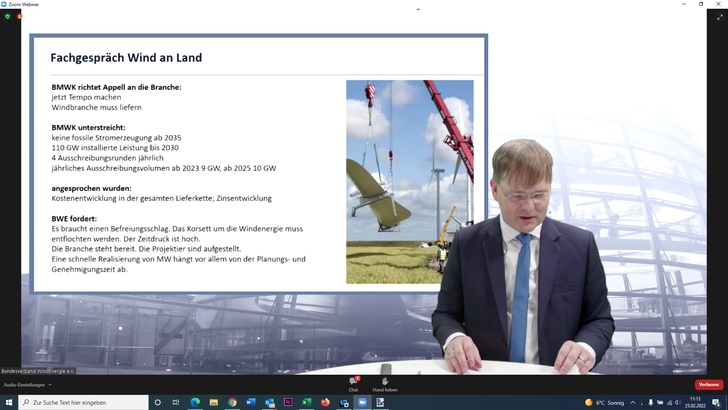Open File Explorer from the taskbar
This screenshot has width=728, height=410.
213,402
